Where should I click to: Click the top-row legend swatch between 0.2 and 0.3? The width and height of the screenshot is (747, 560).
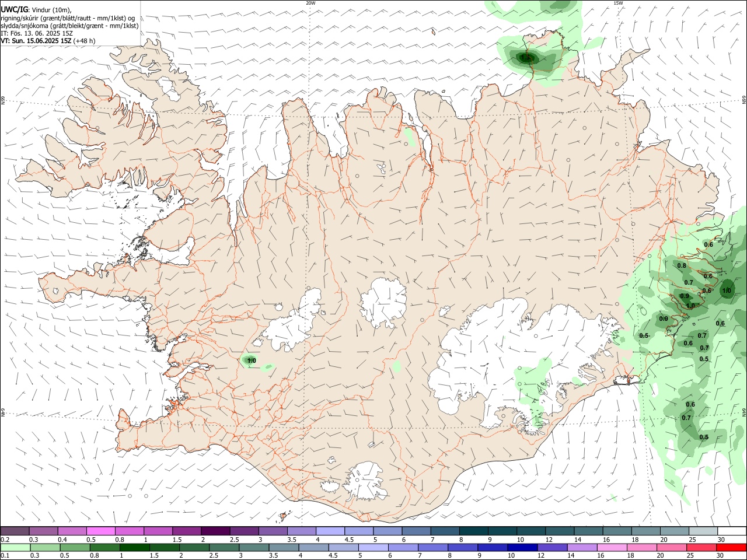click(x=15, y=531)
